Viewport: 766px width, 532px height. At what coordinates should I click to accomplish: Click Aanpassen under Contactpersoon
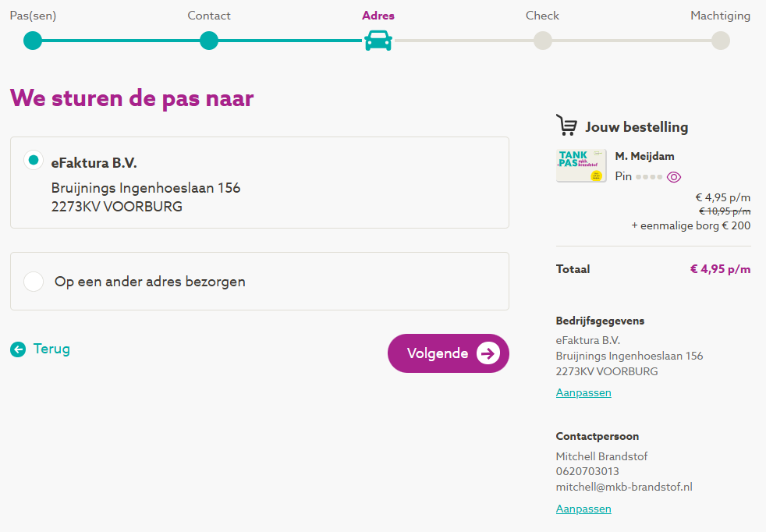click(583, 509)
